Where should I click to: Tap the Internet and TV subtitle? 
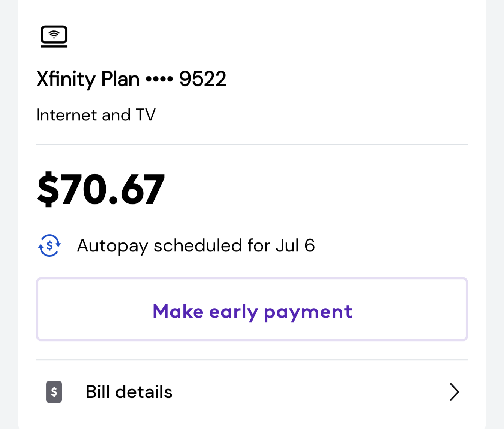pos(96,115)
